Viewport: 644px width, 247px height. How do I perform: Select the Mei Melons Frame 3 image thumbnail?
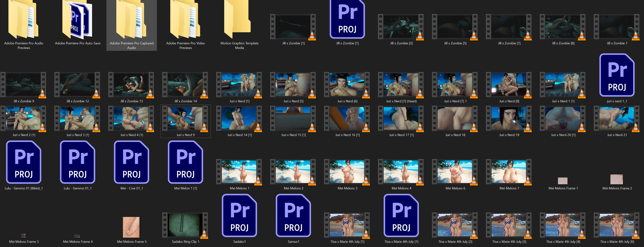coord(23,235)
